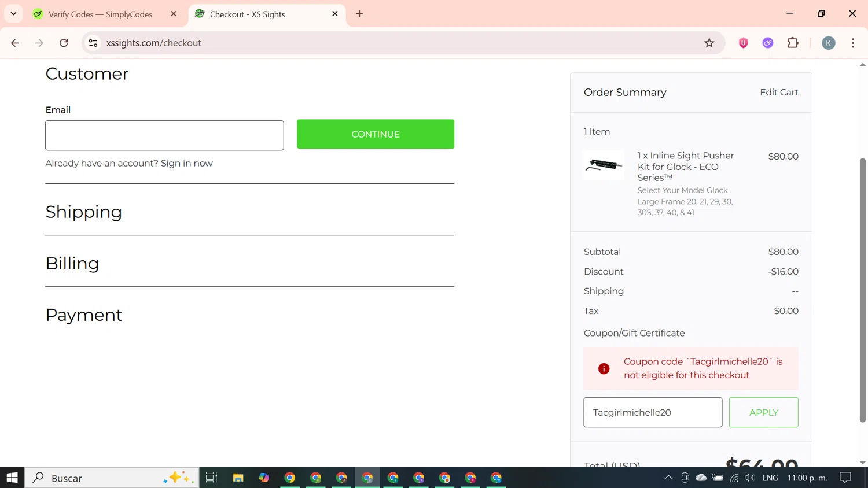Show hidden system tray icons
868x488 pixels.
[668, 478]
